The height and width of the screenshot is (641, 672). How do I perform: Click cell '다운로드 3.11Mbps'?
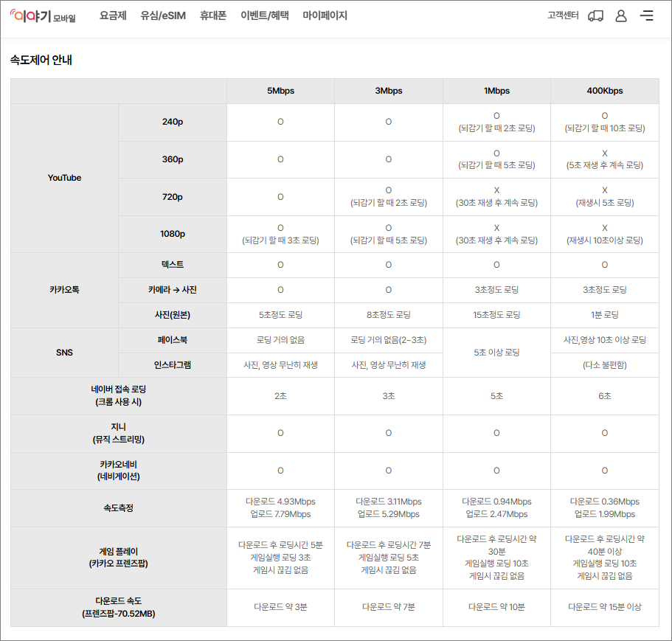tap(389, 502)
